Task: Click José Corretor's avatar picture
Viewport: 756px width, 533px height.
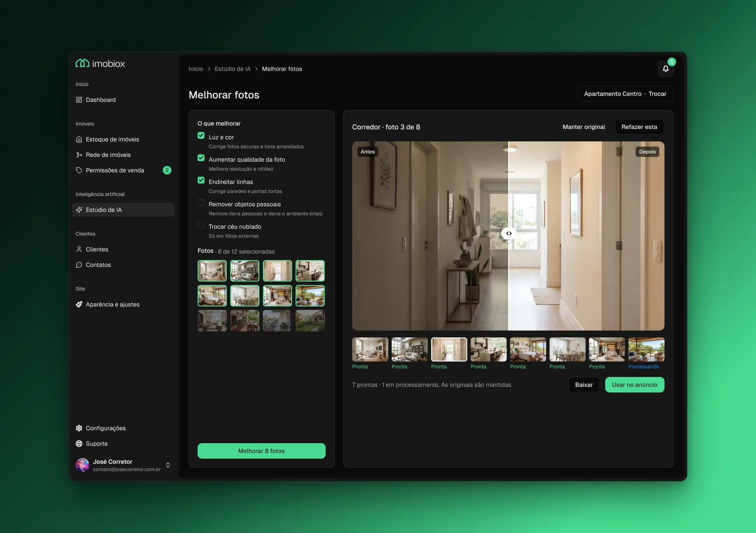Action: click(x=82, y=465)
